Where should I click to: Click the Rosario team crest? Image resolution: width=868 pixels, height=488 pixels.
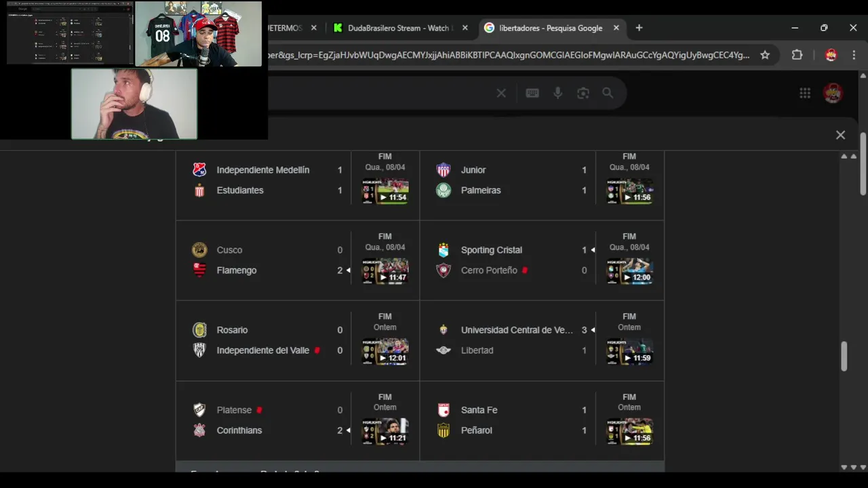click(199, 330)
